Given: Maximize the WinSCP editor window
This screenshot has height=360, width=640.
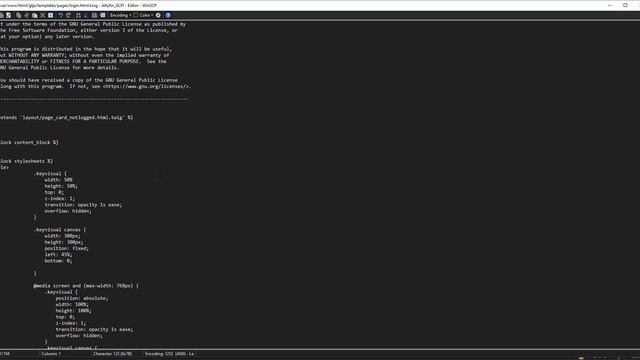Looking at the screenshot, I should tap(625, 5).
